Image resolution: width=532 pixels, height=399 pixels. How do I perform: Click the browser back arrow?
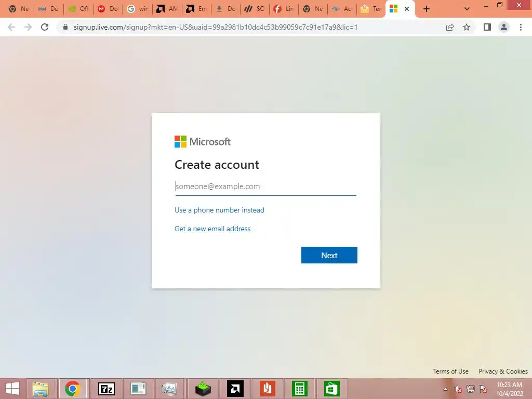[x=11, y=27]
